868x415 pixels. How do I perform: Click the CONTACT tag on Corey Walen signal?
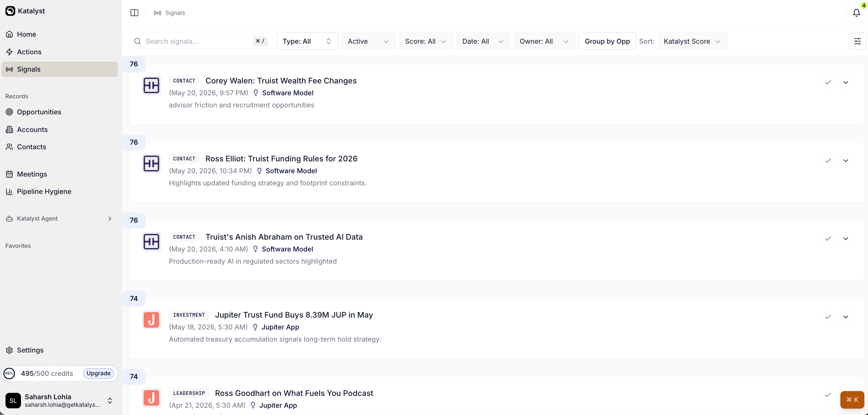point(184,81)
